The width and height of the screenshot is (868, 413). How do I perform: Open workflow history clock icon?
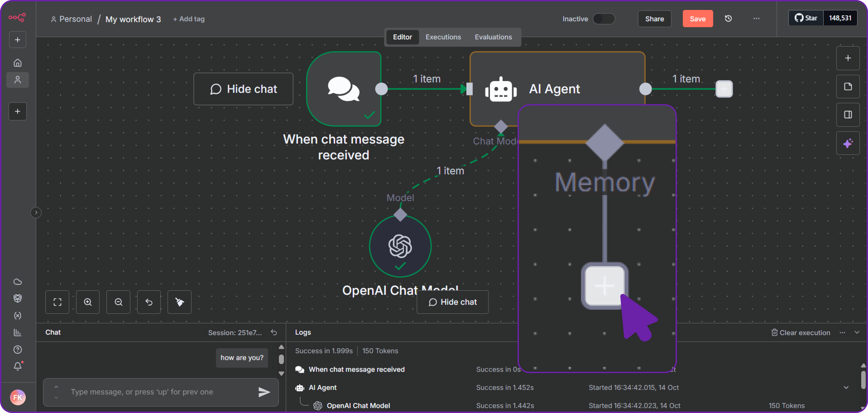pyautogui.click(x=728, y=19)
